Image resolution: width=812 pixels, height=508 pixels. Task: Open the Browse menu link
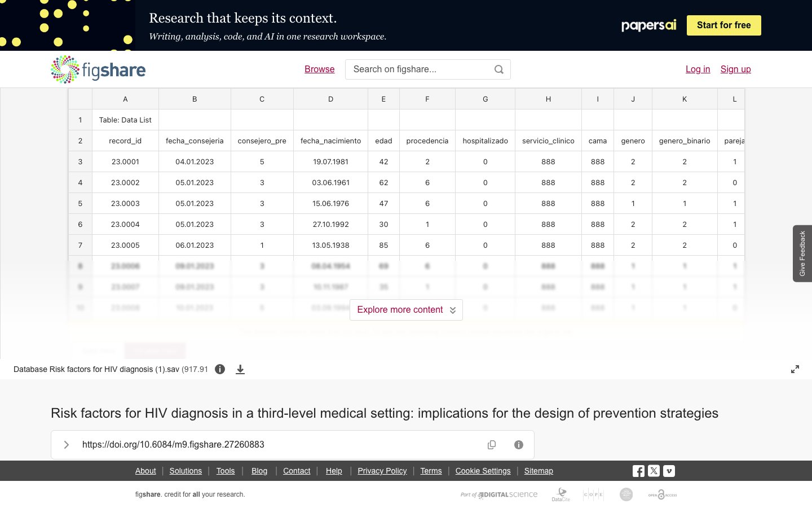pos(320,69)
